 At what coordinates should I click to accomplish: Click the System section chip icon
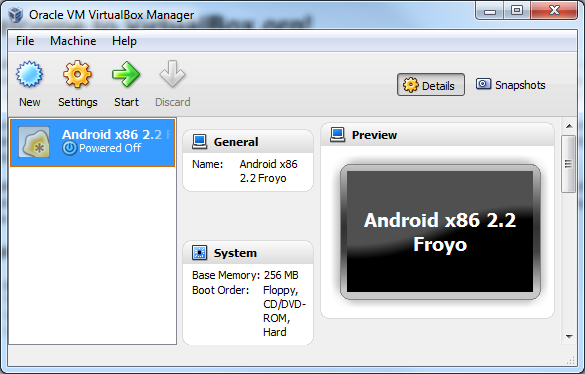[x=199, y=253]
